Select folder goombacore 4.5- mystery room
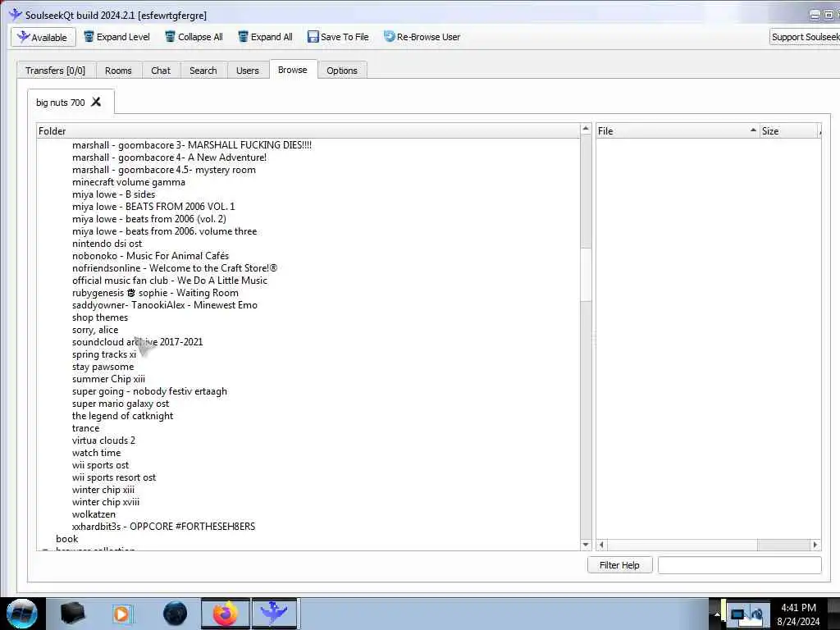Screen dimensions: 840x630 pos(164,170)
